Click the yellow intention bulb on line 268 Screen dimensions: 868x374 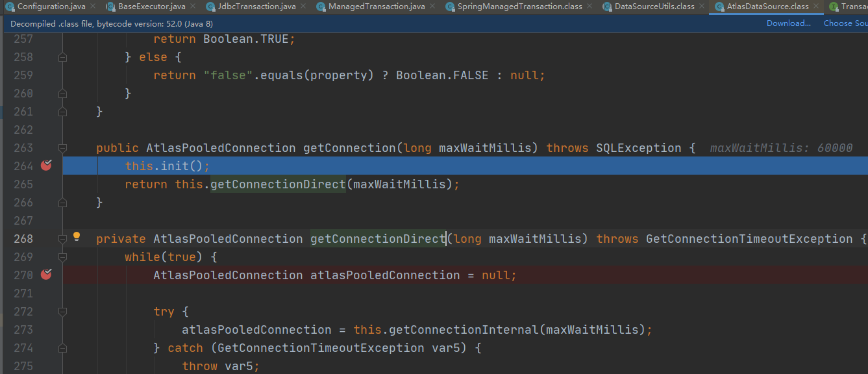click(x=77, y=237)
